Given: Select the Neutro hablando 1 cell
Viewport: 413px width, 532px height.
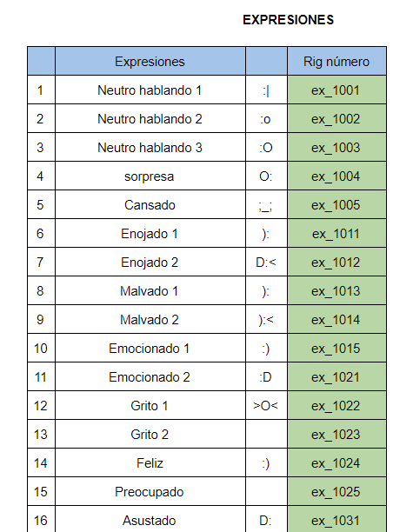Looking at the screenshot, I should [150, 90].
